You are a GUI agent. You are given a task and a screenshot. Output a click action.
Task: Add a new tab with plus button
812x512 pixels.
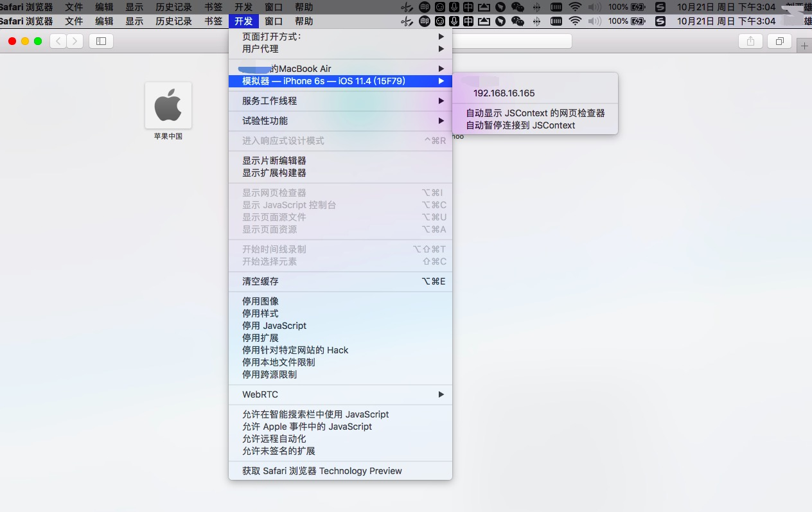click(x=804, y=46)
